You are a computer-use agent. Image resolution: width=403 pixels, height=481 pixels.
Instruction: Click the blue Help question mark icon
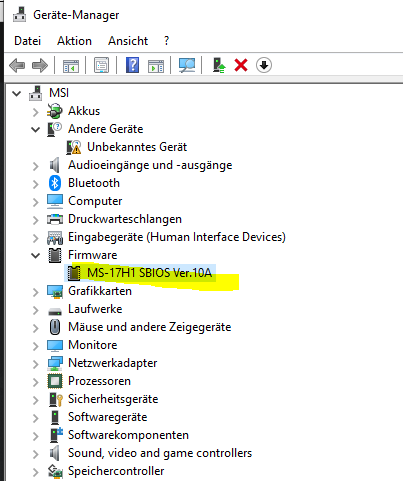[132, 65]
